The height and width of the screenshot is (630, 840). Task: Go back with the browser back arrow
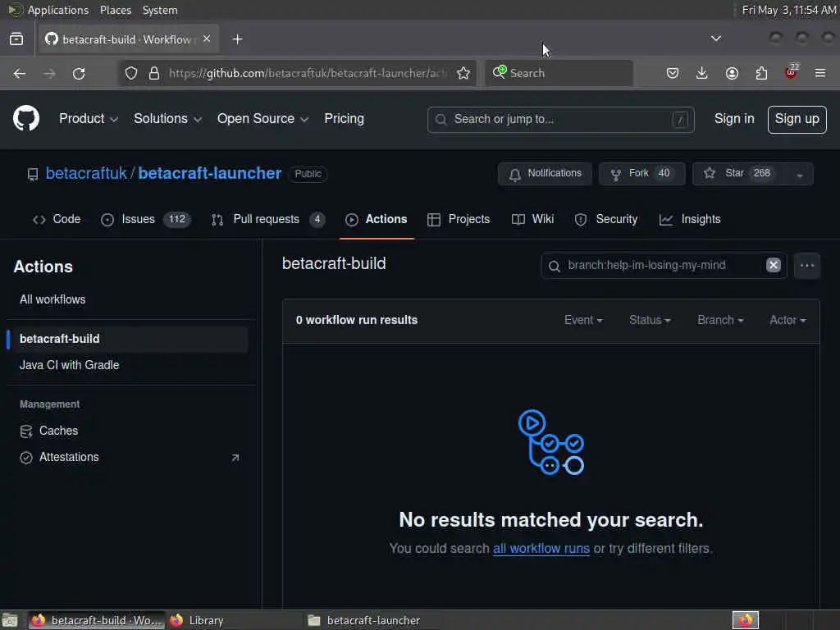pyautogui.click(x=20, y=73)
